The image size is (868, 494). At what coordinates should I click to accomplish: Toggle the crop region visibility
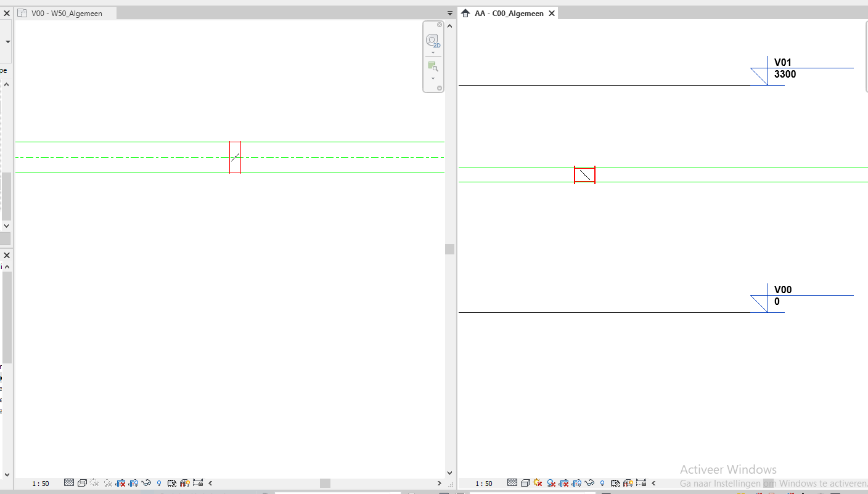pyautogui.click(x=133, y=483)
